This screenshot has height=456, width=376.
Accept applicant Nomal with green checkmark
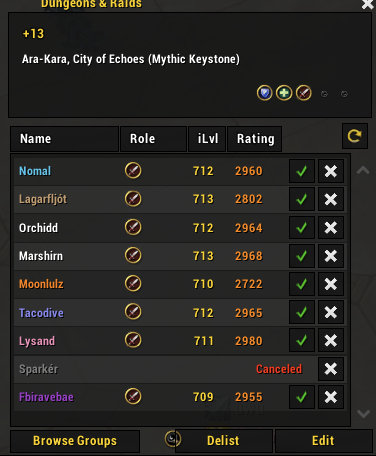click(x=302, y=171)
